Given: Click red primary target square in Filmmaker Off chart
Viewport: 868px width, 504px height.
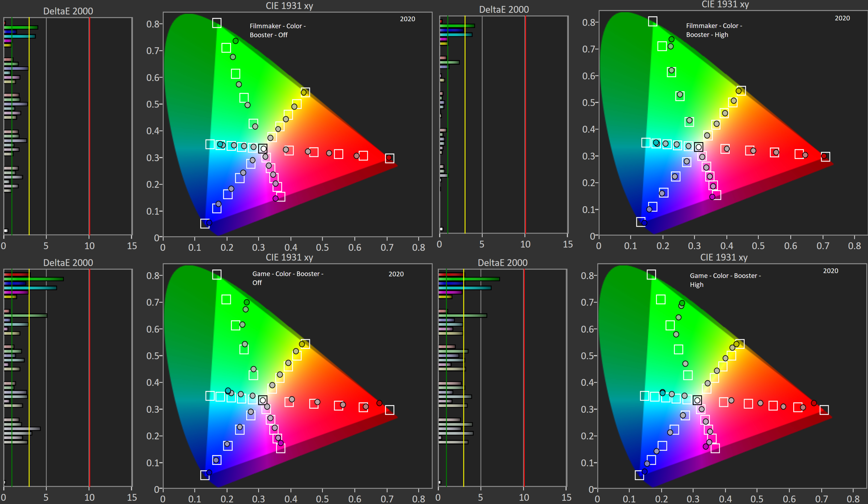Looking at the screenshot, I should pyautogui.click(x=389, y=158).
